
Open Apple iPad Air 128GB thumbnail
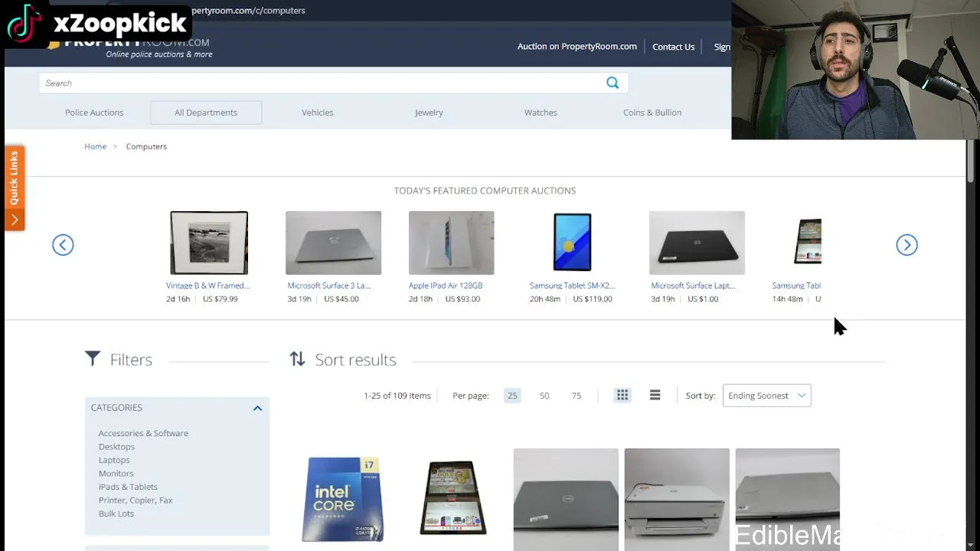tap(451, 243)
